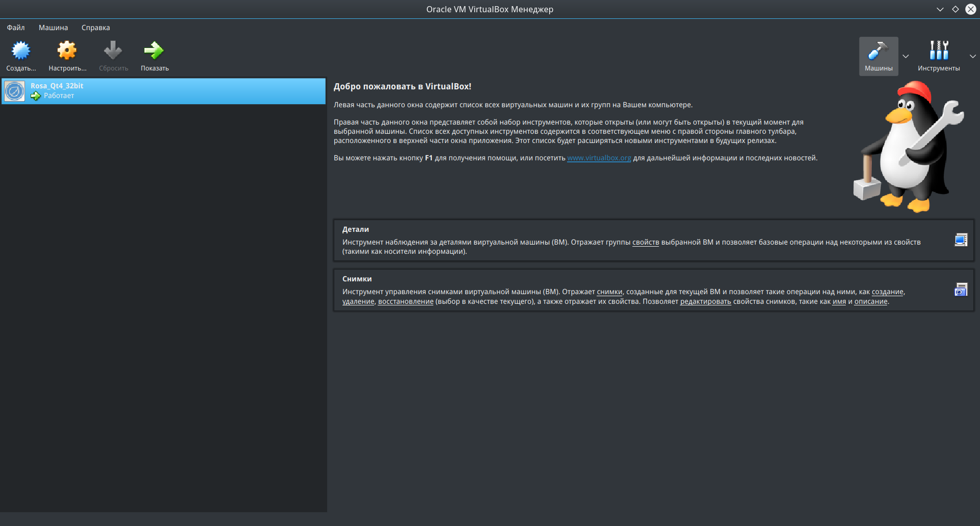Viewport: 980px width, 526px height.
Task: Open the Машина menu
Action: click(x=53, y=28)
